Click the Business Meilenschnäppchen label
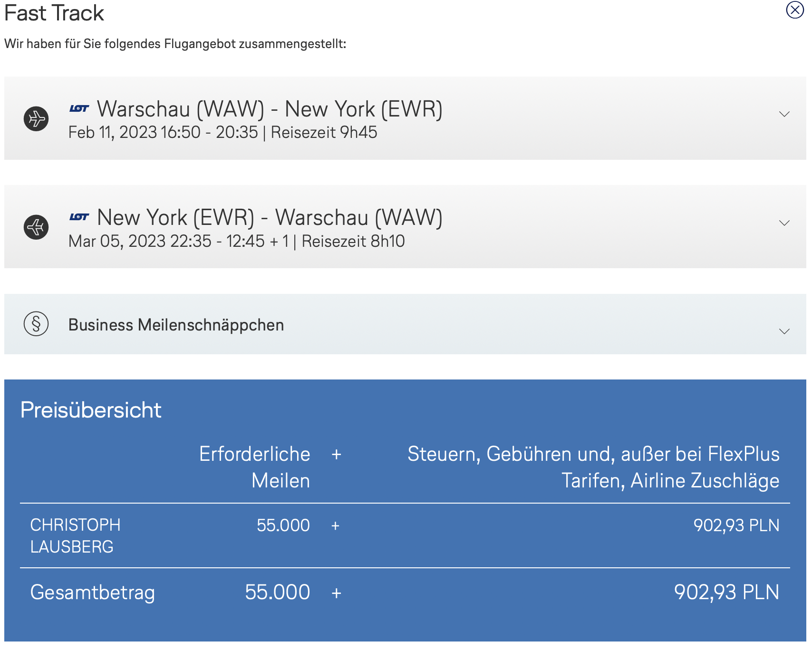The image size is (812, 661). pos(176,325)
